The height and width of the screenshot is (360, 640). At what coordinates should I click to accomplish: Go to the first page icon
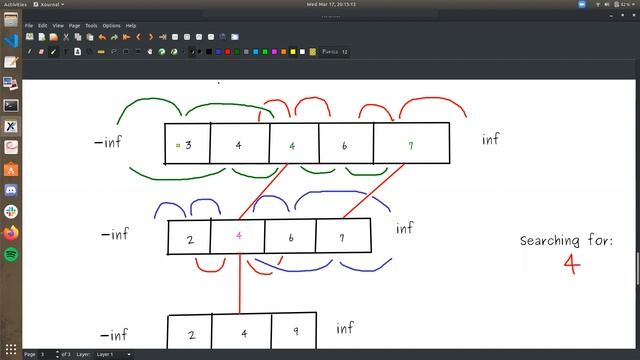point(126,37)
